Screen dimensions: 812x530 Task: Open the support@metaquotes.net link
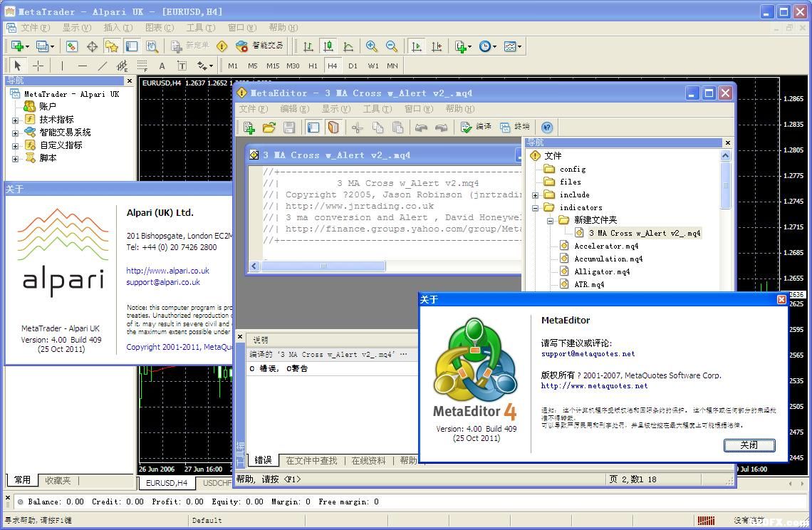coord(588,354)
